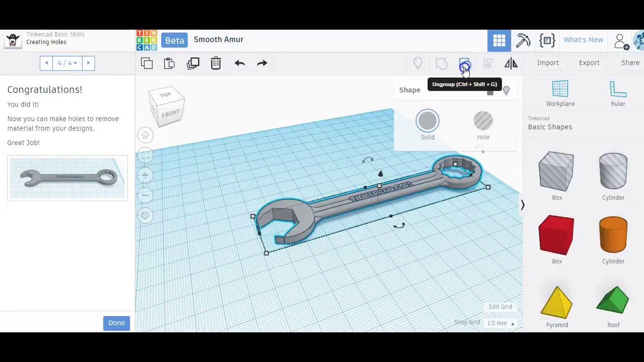Open the 4/4 step dropdown
Screen dimensions: 644x362
(67, 63)
